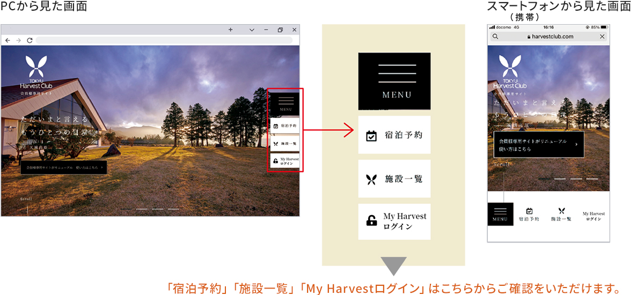The width and height of the screenshot is (644, 295).
Task: Reload the page in PC browser
Action: click(30, 40)
